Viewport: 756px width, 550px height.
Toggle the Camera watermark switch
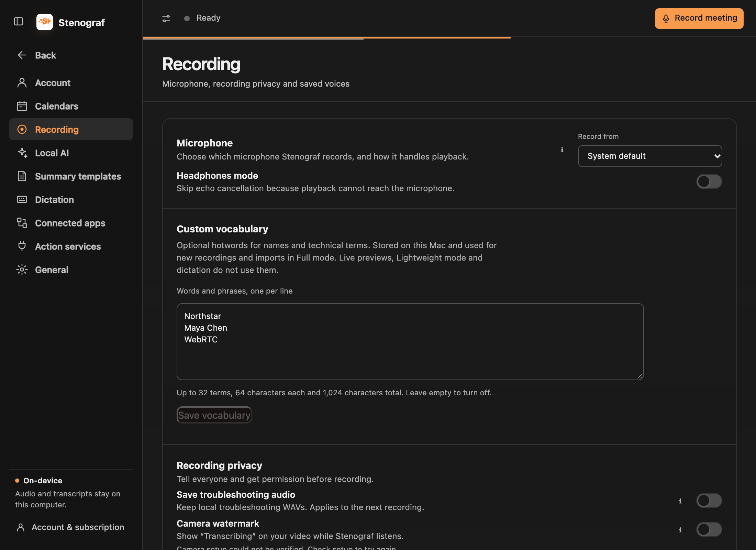tap(709, 529)
